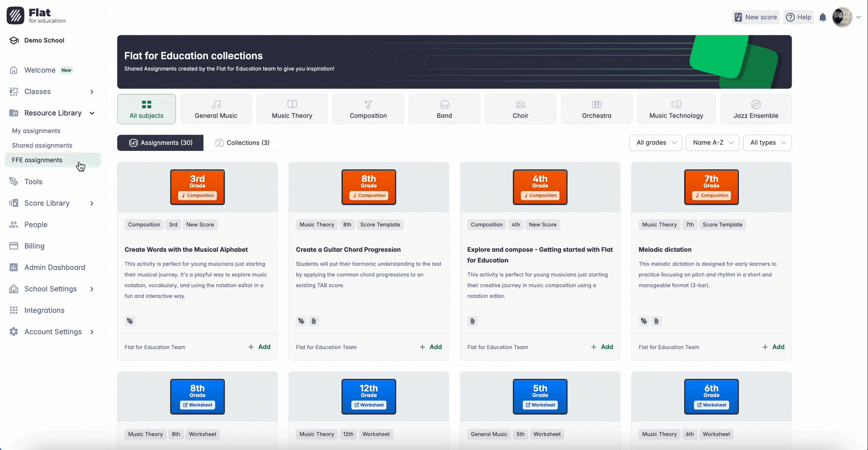The image size is (868, 450).
Task: Select the Assignments (30) tab
Action: coord(161,143)
